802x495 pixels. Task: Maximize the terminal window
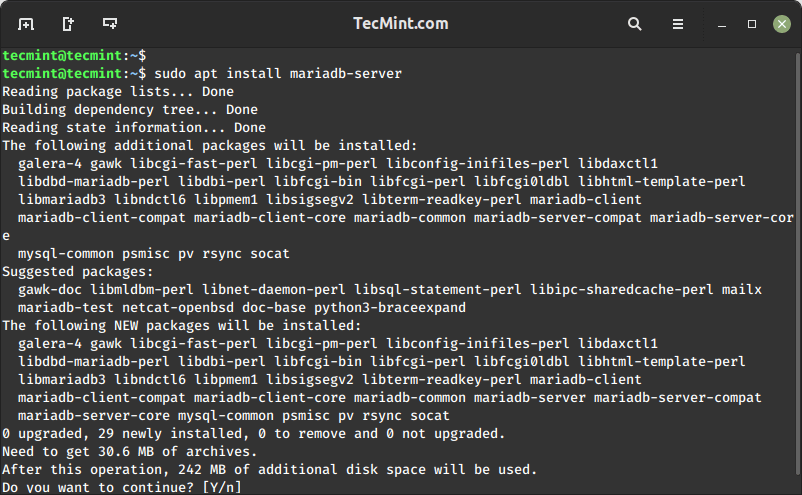click(751, 23)
